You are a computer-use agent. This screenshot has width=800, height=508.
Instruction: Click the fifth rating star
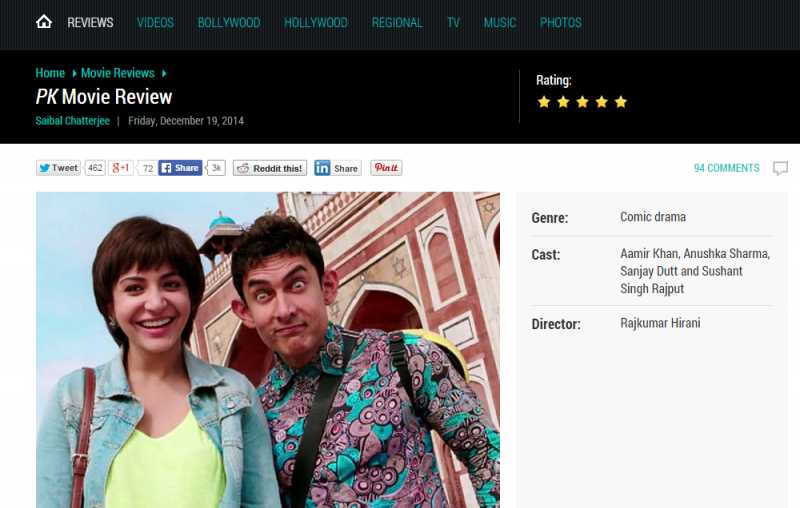point(621,102)
